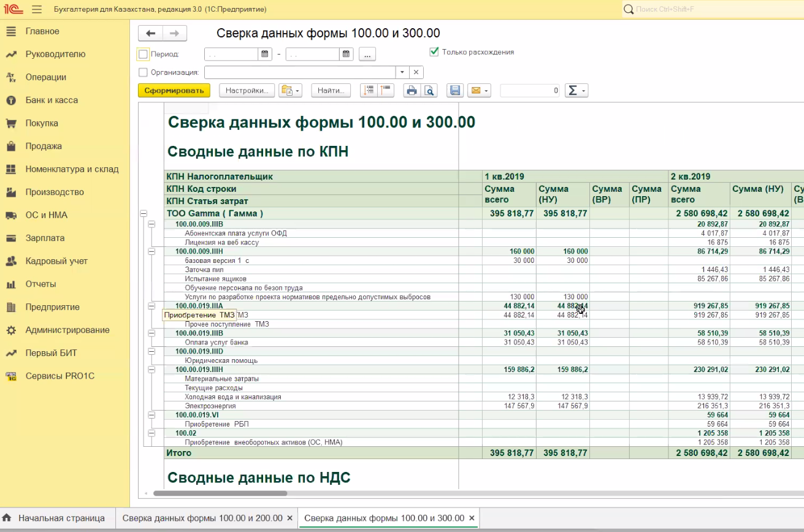Open report Настройки button
Image resolution: width=804 pixels, height=532 pixels.
247,91
